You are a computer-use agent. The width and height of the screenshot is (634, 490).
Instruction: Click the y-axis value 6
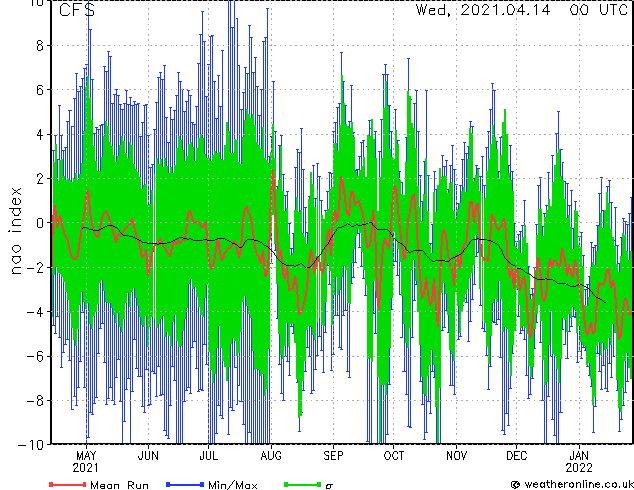[40, 90]
